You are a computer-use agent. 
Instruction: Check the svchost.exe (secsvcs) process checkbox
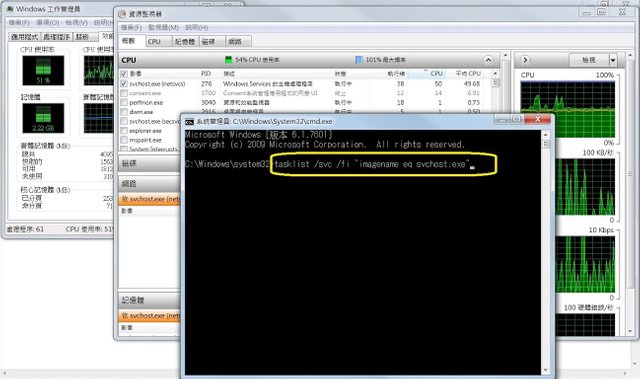(x=124, y=121)
